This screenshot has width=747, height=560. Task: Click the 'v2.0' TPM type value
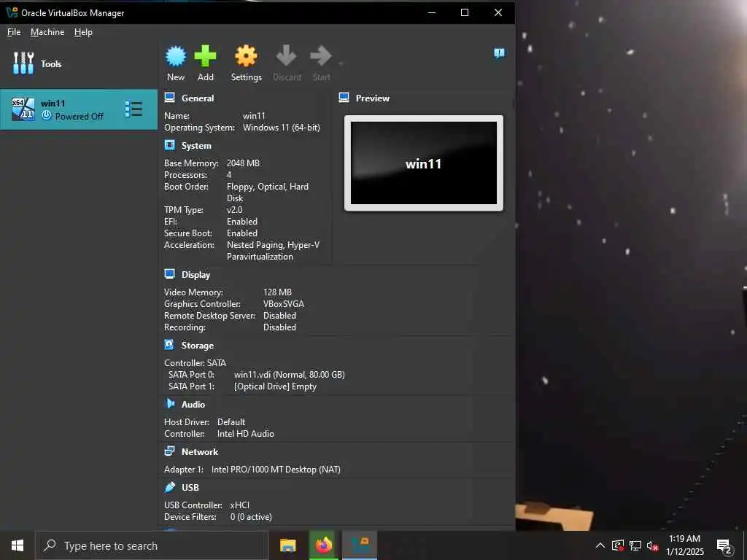point(234,210)
